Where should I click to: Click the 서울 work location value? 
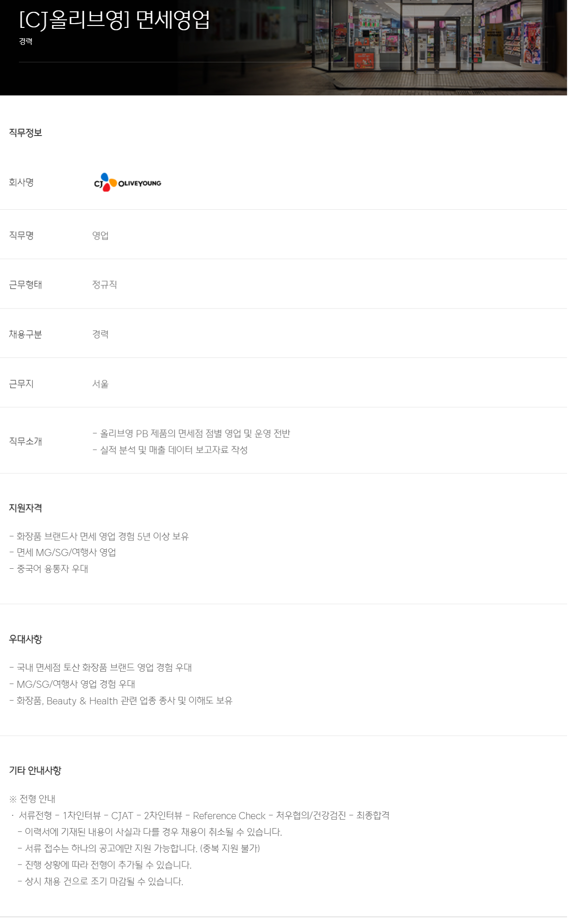100,384
